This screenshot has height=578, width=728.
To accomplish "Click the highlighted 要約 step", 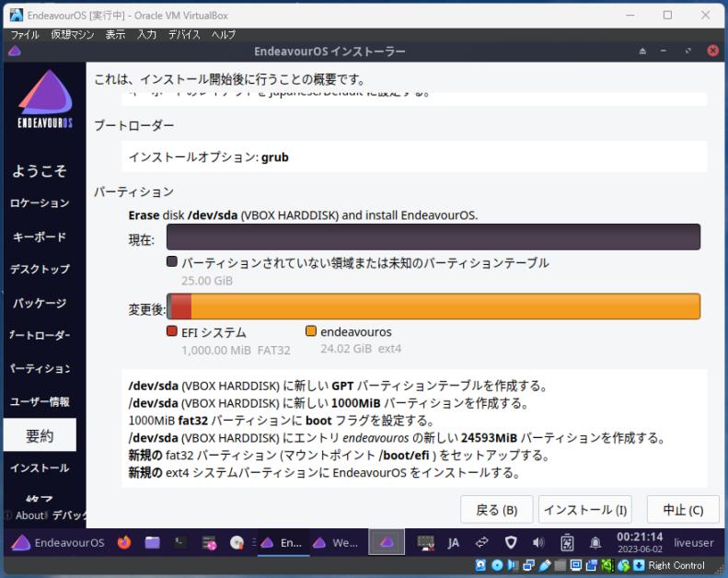I will [x=40, y=435].
